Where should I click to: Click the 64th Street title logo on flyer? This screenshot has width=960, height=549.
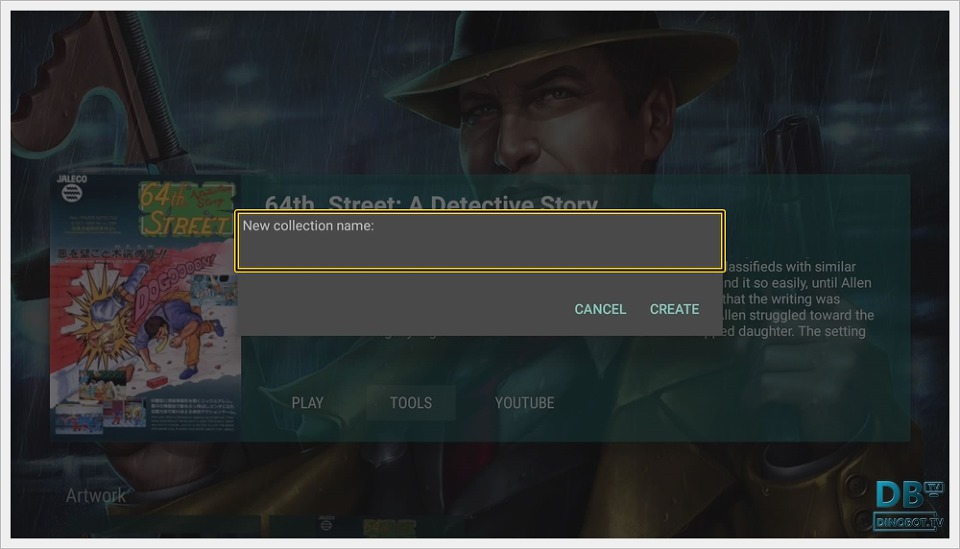(x=187, y=210)
